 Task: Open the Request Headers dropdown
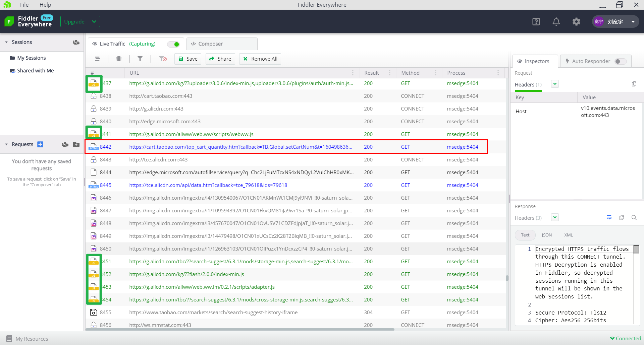pos(555,84)
